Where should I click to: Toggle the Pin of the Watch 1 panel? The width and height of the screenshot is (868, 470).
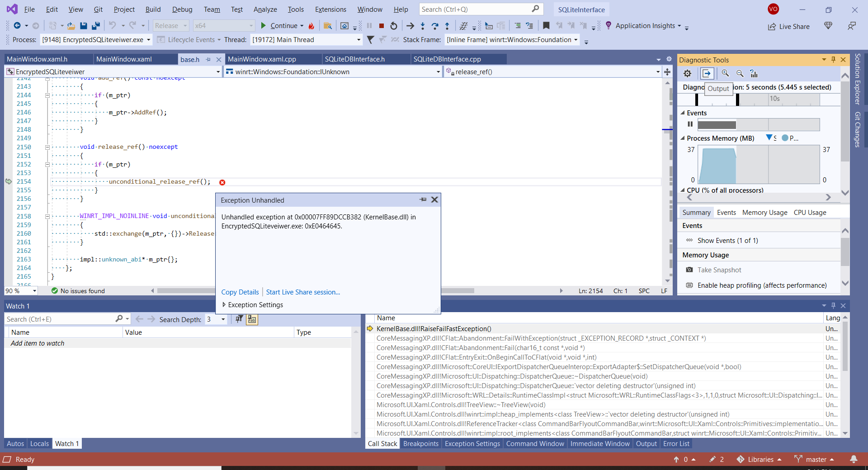pos(833,306)
